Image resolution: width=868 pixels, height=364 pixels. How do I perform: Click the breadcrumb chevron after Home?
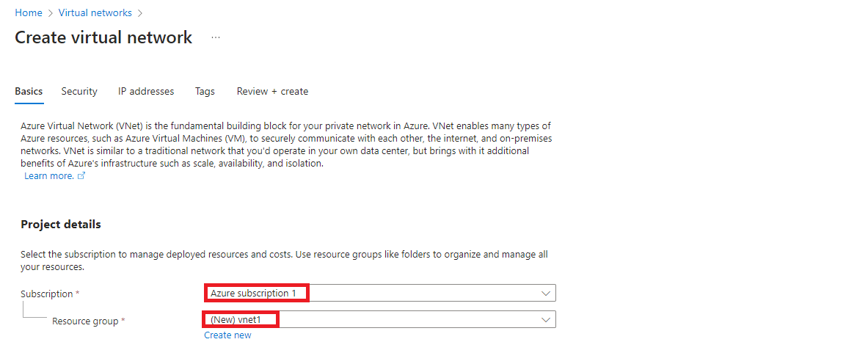50,13
